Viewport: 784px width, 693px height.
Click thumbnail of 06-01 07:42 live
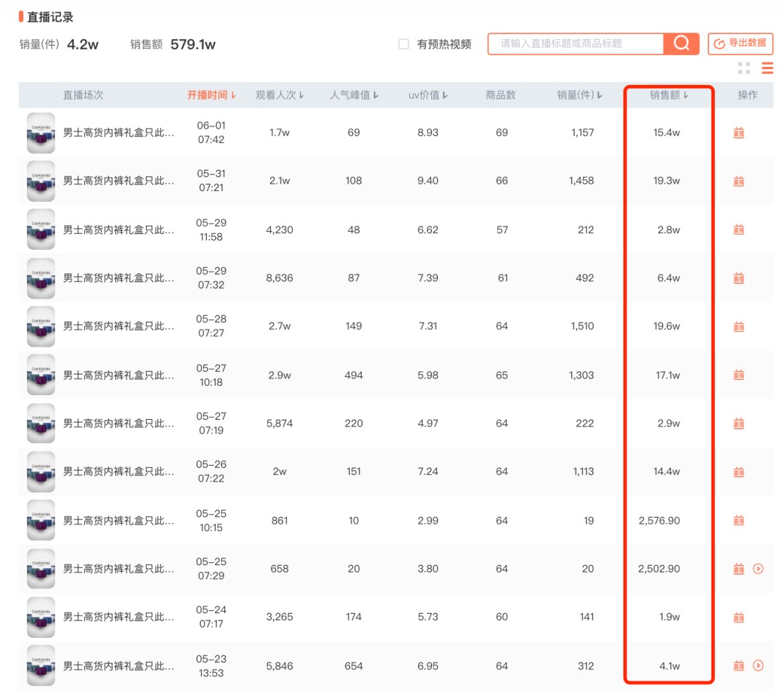(x=41, y=133)
